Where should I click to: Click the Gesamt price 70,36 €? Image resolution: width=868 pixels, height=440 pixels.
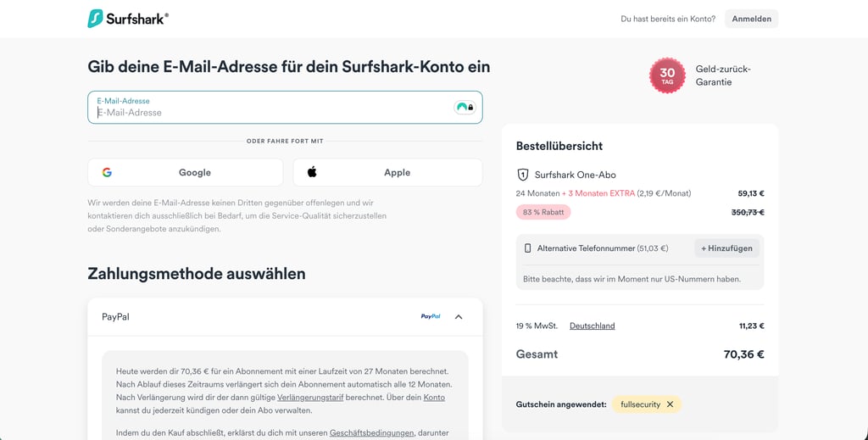[x=743, y=354]
